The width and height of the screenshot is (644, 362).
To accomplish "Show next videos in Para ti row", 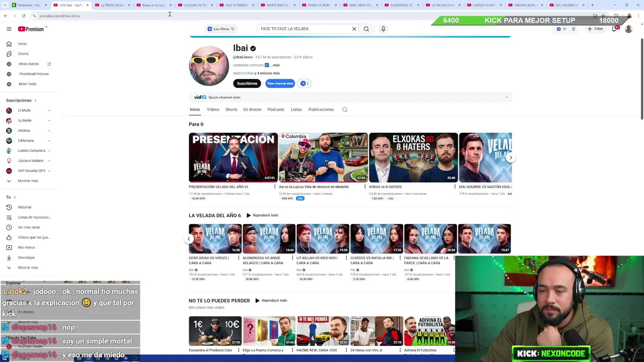I will 510,158.
